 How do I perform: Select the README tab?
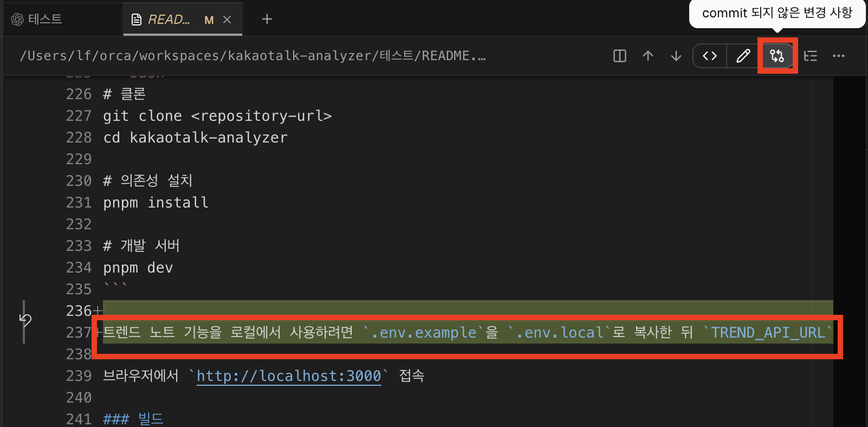click(x=183, y=20)
